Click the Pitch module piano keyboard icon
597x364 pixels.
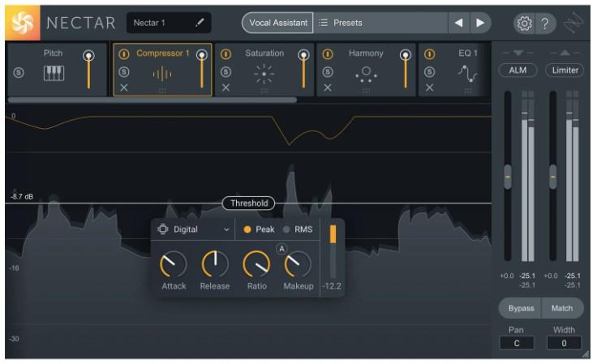click(54, 73)
